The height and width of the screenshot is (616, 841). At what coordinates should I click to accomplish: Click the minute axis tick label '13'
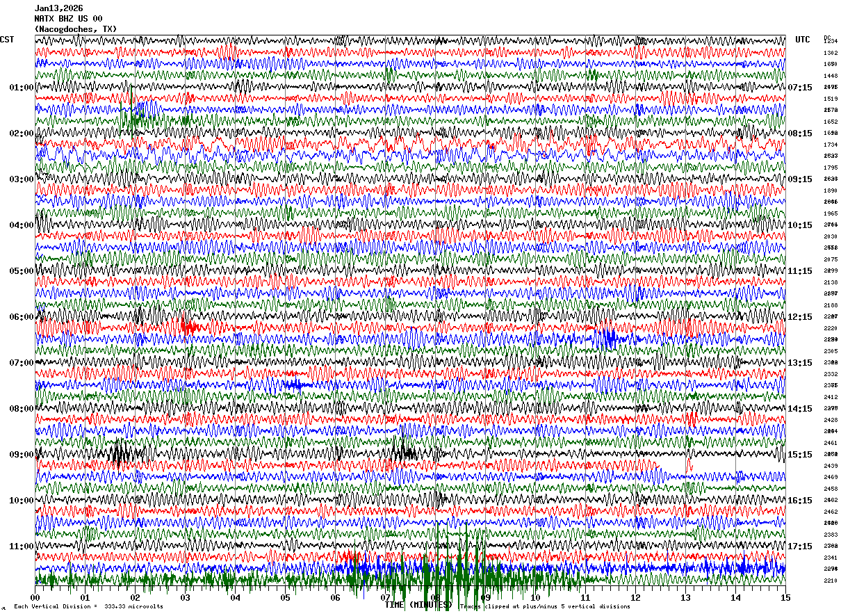(685, 597)
